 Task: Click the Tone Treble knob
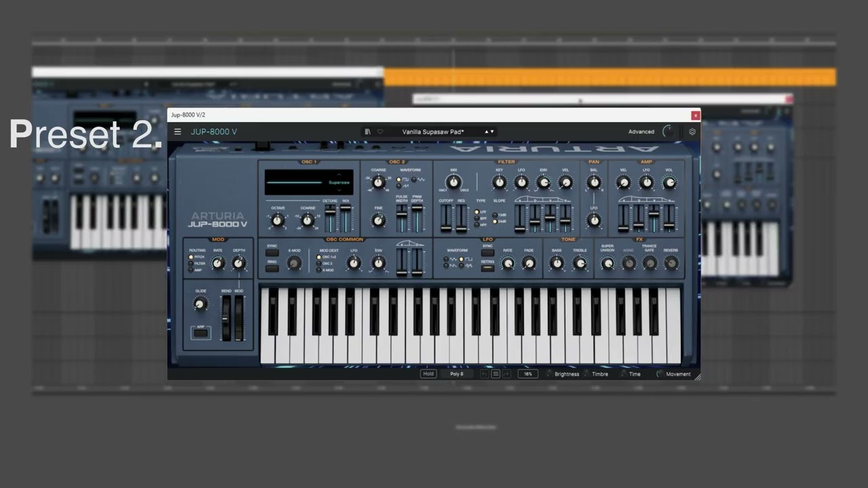click(580, 264)
